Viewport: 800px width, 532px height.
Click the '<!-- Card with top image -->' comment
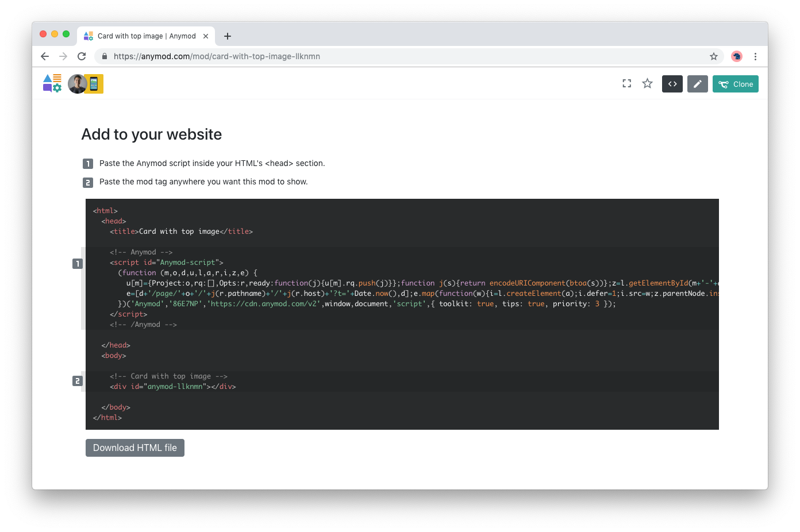(169, 376)
